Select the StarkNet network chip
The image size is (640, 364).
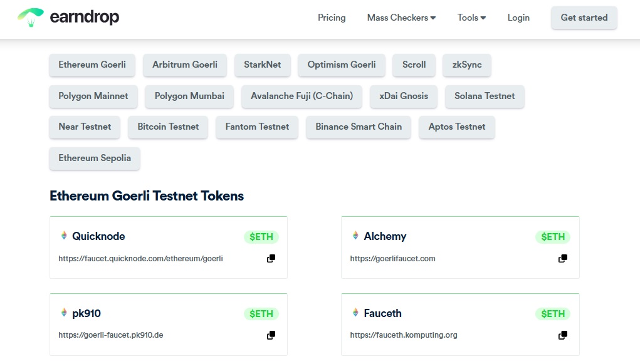262,65
